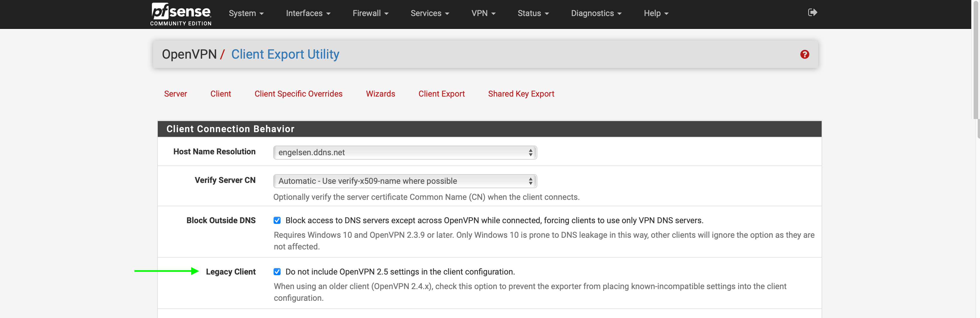This screenshot has width=980, height=318.
Task: Open the Shared Key Export tab
Action: tap(521, 94)
